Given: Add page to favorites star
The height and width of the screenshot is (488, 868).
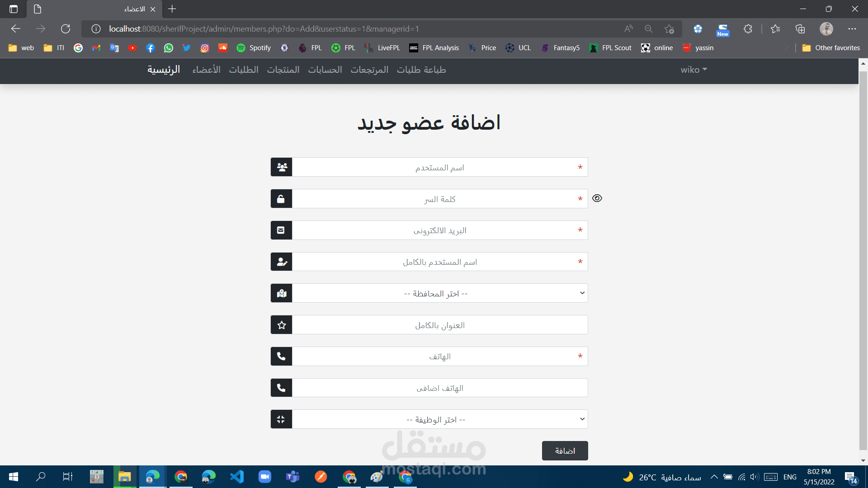Looking at the screenshot, I should click(x=669, y=29).
